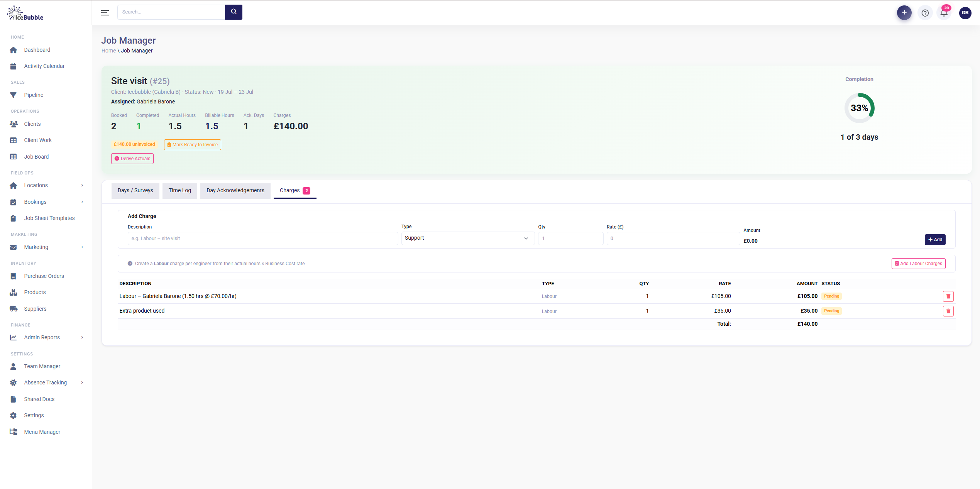Click the search magnifier button
Viewport: 980px width, 489px height.
click(x=234, y=12)
